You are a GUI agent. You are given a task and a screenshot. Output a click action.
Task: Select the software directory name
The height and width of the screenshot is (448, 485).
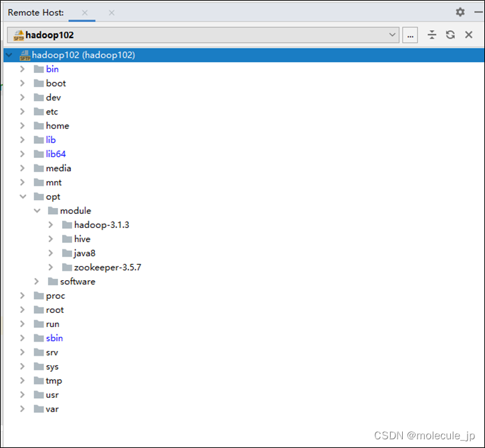coord(77,282)
